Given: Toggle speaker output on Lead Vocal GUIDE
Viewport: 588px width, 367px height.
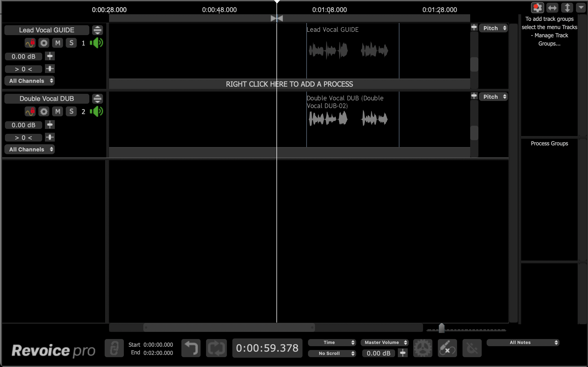Looking at the screenshot, I should click(96, 43).
